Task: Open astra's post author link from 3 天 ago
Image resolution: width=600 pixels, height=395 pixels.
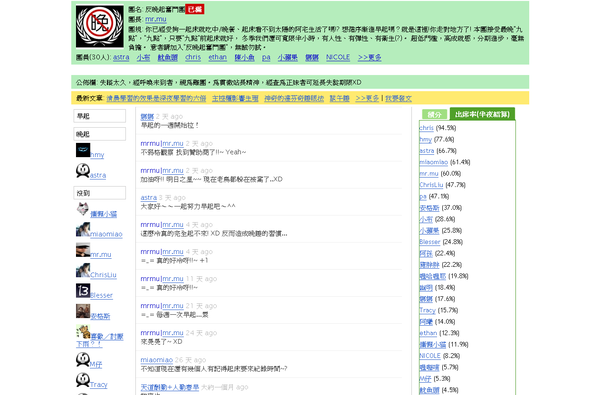Action: 148,198
